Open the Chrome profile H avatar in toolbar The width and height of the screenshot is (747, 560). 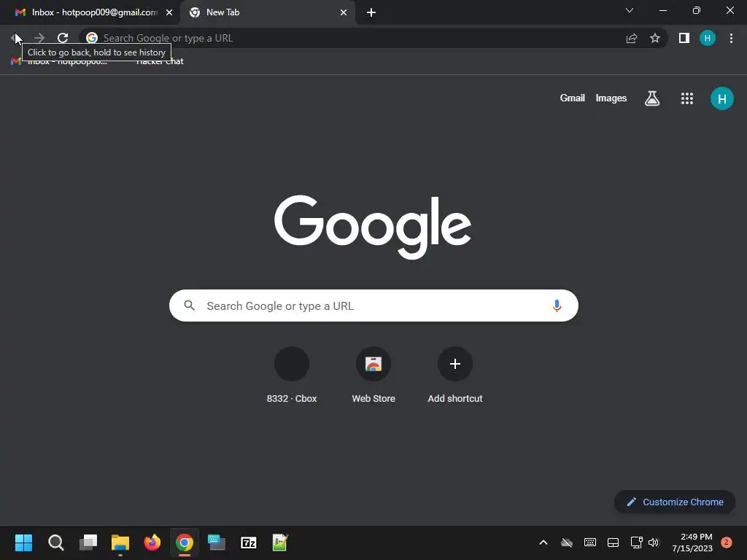(x=708, y=38)
